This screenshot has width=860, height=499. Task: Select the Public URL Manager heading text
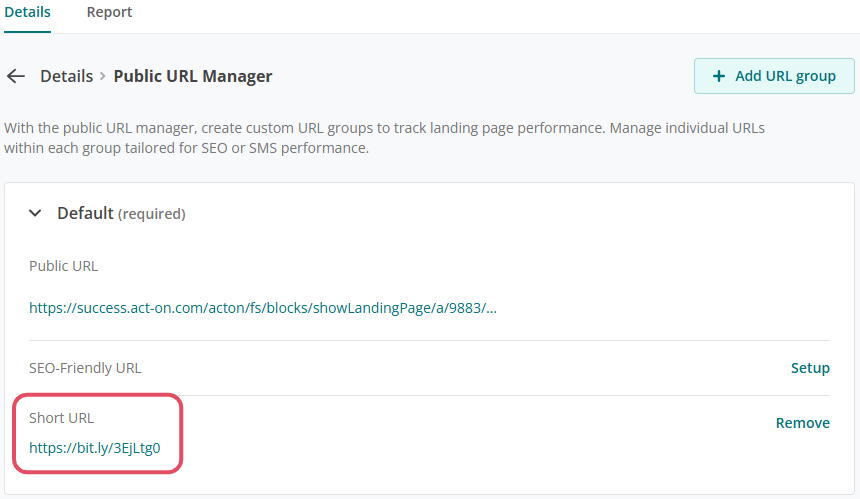coord(193,76)
